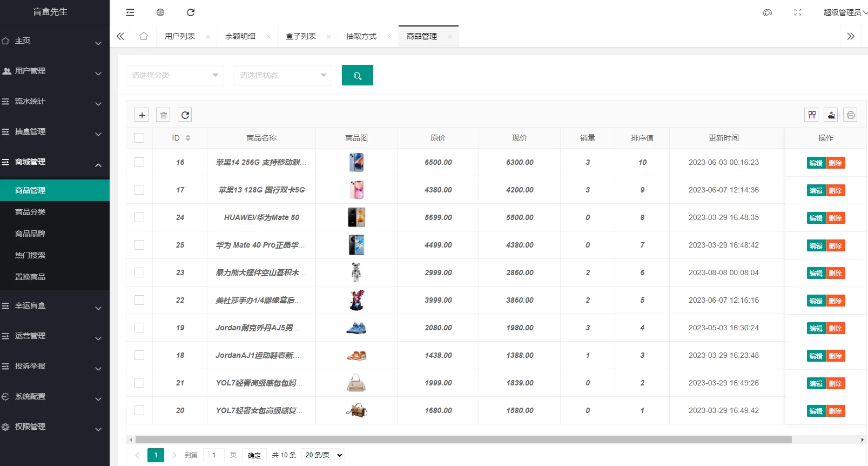Click the next page arrow
The height and width of the screenshot is (466, 868).
[x=174, y=455]
